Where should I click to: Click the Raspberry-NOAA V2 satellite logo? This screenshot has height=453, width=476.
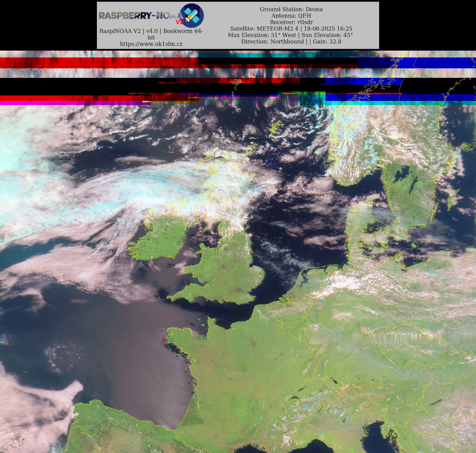[192, 15]
